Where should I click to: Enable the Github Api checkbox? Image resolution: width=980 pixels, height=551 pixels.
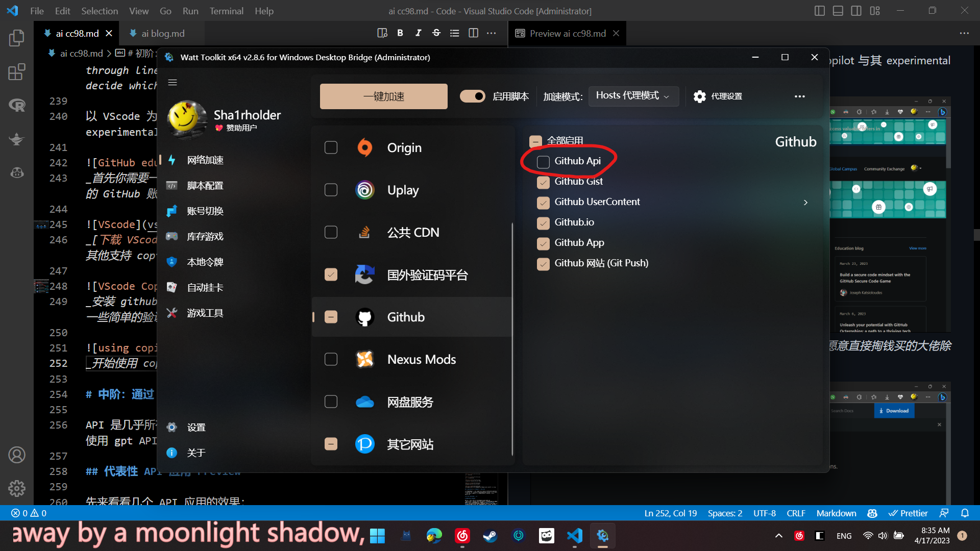543,161
